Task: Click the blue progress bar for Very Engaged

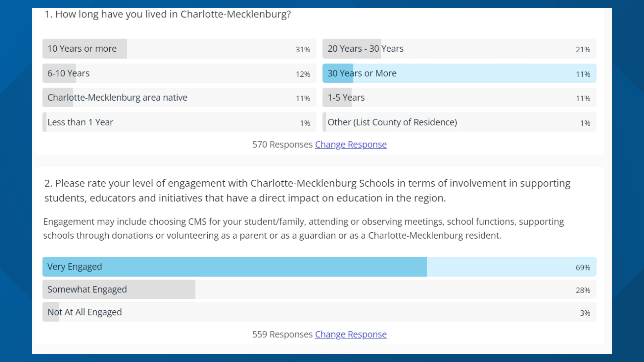Action: pos(235,267)
